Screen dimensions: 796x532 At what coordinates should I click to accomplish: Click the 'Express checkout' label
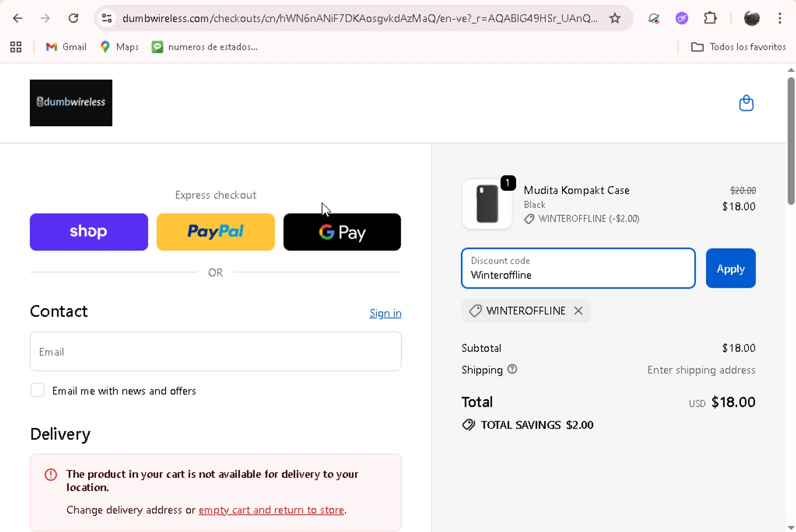(x=215, y=195)
